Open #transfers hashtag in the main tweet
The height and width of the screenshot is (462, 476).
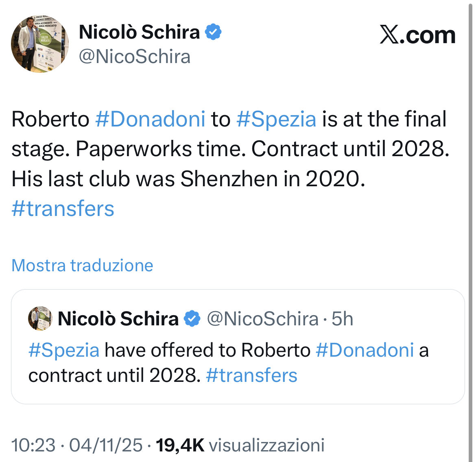tap(63, 209)
